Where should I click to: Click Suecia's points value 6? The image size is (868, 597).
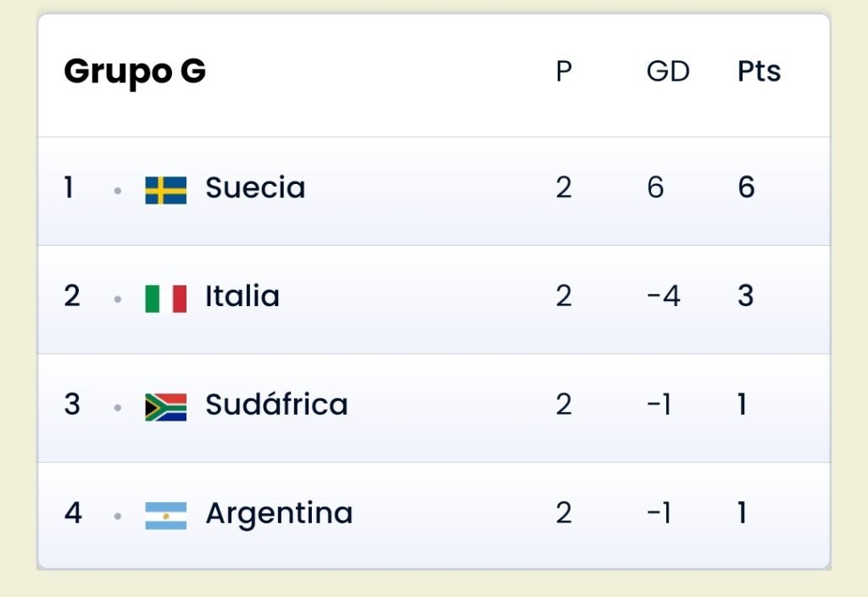[746, 187]
